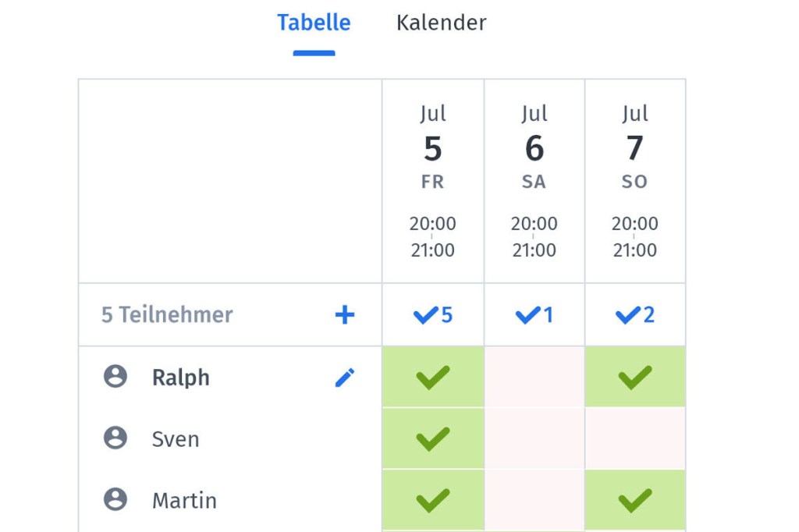Toggle Sven's vote for Friday Jul 5

pyautogui.click(x=432, y=438)
